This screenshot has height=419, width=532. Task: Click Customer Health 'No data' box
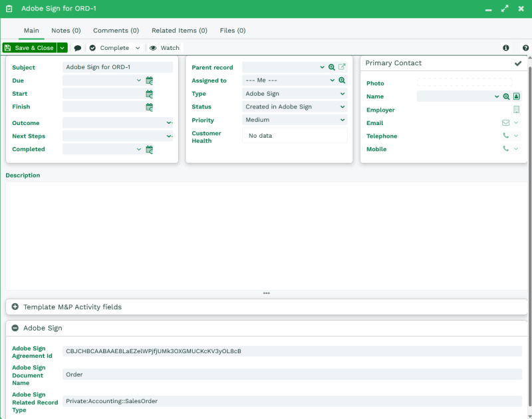(x=295, y=136)
